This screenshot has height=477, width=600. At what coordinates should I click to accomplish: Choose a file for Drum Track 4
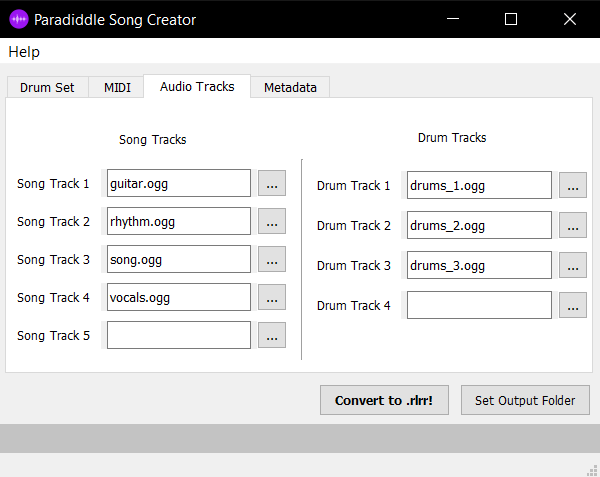pos(572,306)
